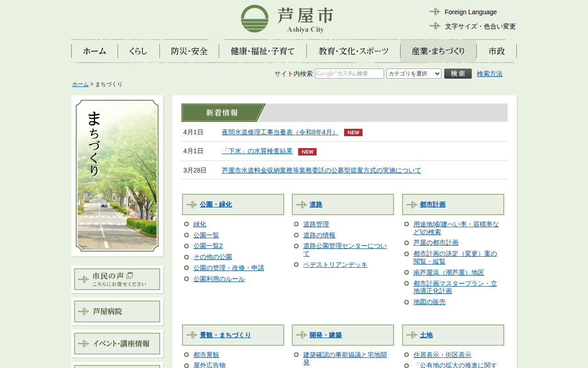Click the ornament icon beside 文字サイズ・色合い変更
This screenshot has width=588, height=368.
[435, 26]
